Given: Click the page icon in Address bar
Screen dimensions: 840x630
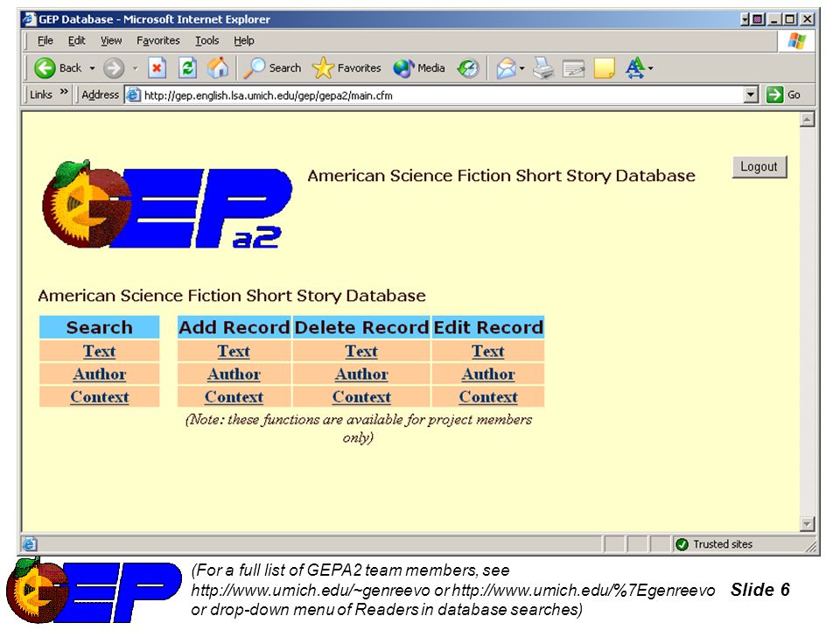Looking at the screenshot, I should pos(133,95).
